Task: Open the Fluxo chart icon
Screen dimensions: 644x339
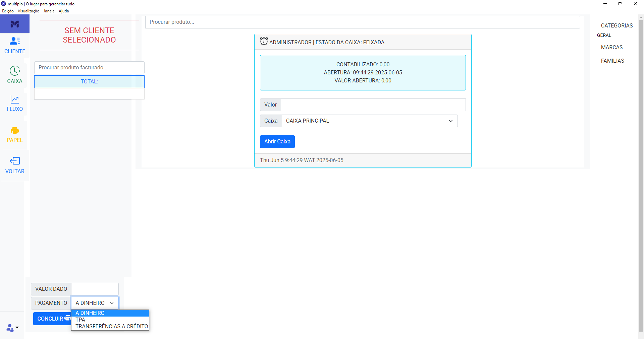Action: (x=15, y=99)
